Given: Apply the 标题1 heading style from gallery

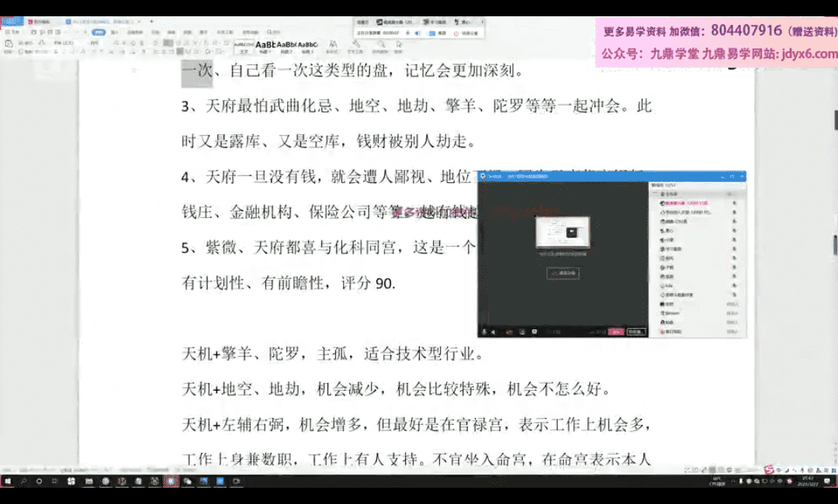Looking at the screenshot, I should pyautogui.click(x=265, y=45).
